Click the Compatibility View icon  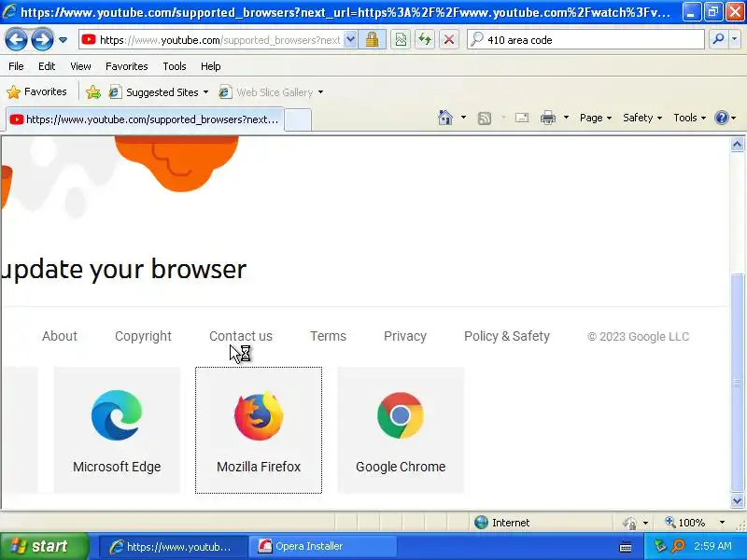(402, 40)
